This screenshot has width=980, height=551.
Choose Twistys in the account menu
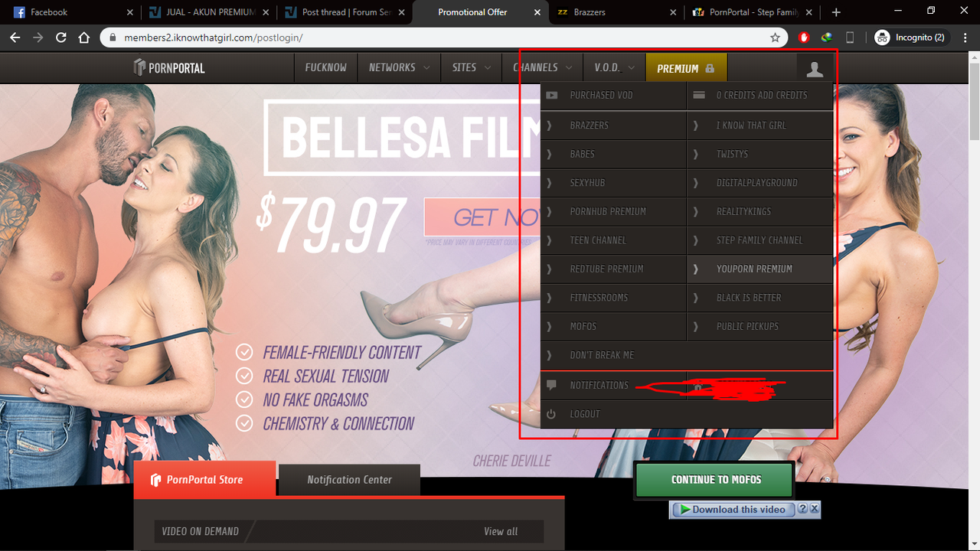[759, 154]
